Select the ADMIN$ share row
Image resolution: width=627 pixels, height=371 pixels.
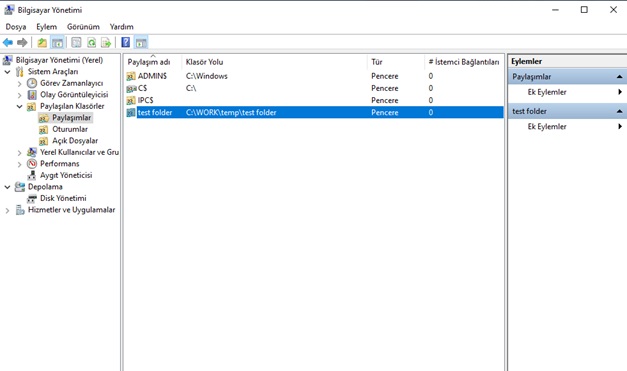(314, 76)
